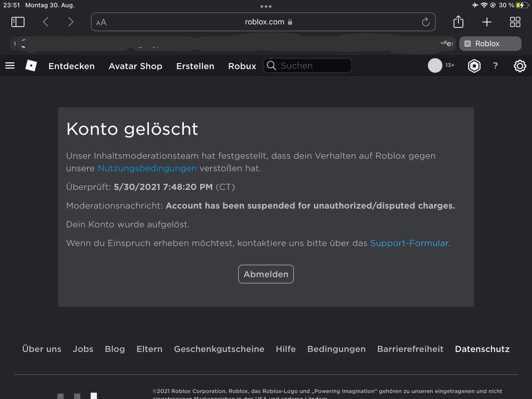Focus the Suchen search field
This screenshot has height=399, width=532.
click(x=308, y=65)
